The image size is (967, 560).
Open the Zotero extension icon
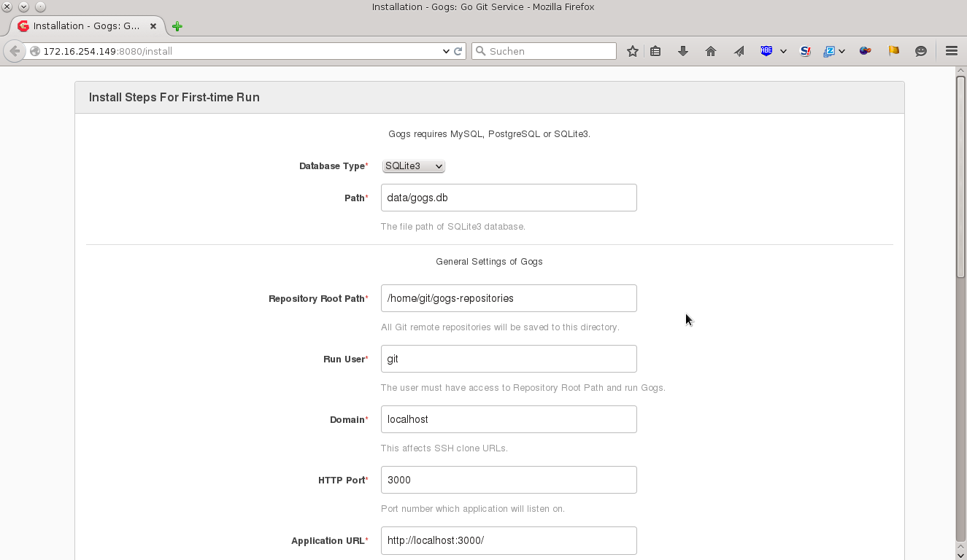tap(830, 51)
